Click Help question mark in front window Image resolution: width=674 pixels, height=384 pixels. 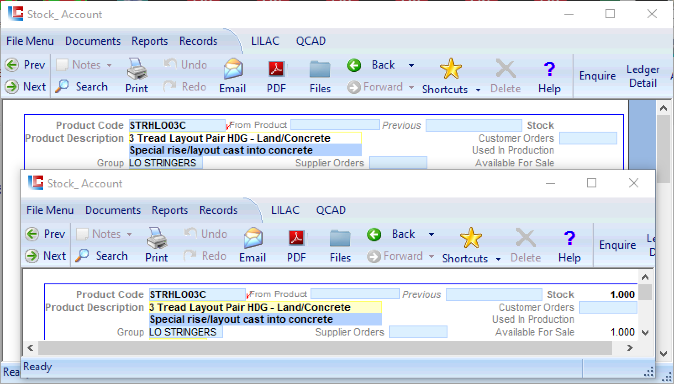(x=569, y=238)
